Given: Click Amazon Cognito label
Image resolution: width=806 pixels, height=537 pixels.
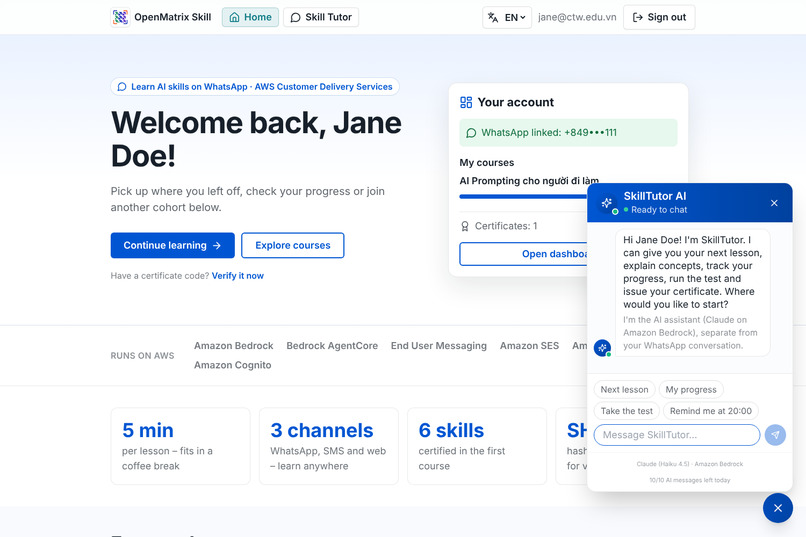Looking at the screenshot, I should coord(232,365).
